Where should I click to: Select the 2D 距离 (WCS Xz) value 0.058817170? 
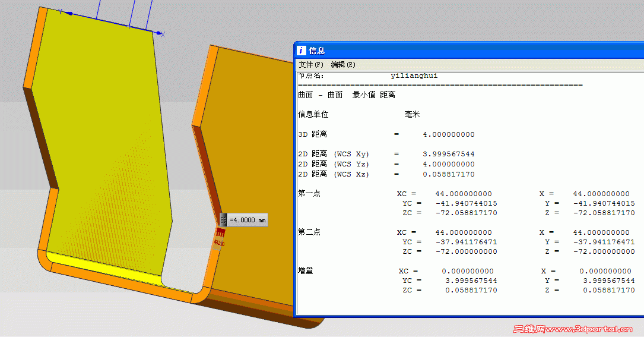click(449, 175)
